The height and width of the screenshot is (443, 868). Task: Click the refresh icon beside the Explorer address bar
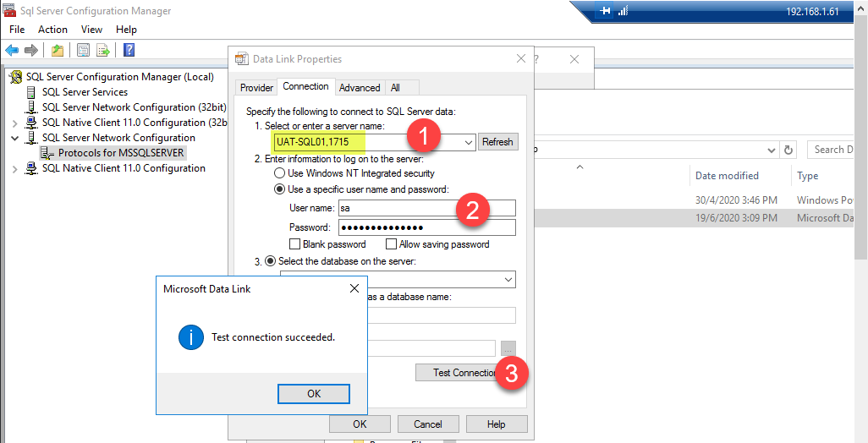(x=788, y=150)
